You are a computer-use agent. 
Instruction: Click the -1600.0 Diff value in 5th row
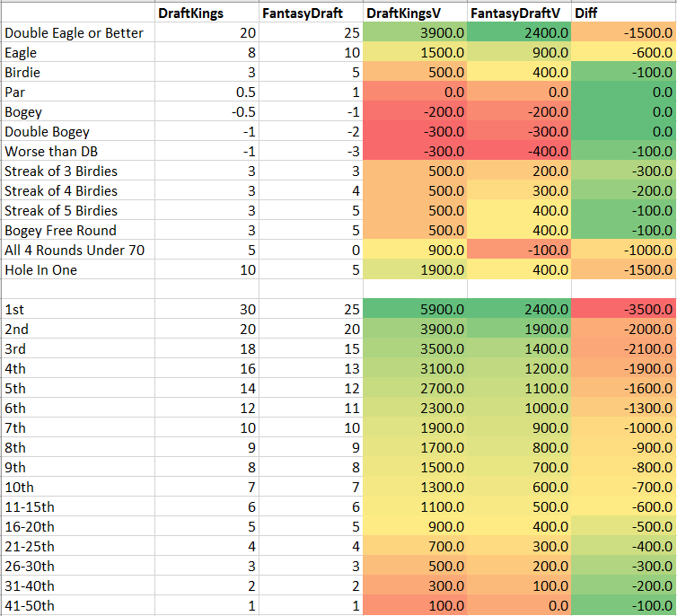(x=623, y=389)
